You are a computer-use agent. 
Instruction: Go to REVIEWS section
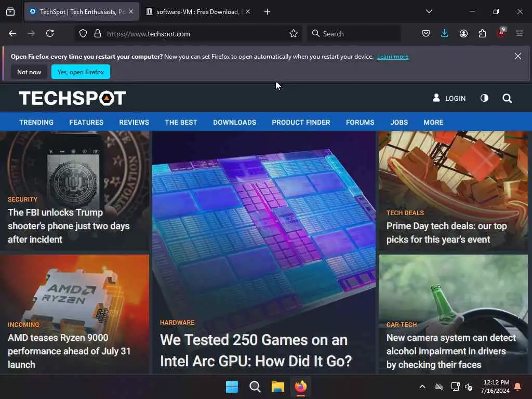point(134,123)
